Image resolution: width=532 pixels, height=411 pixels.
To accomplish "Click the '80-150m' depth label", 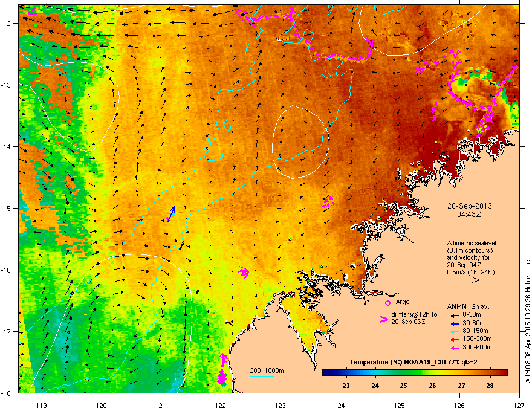I will tap(475, 331).
